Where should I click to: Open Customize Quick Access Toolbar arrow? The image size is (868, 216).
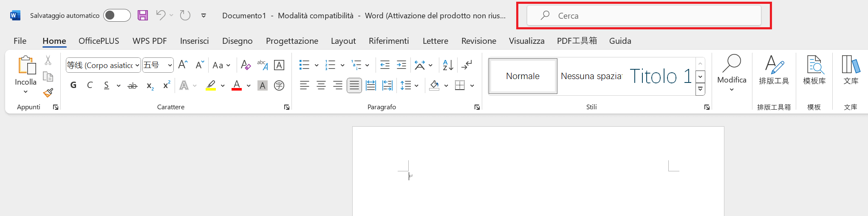point(204,15)
